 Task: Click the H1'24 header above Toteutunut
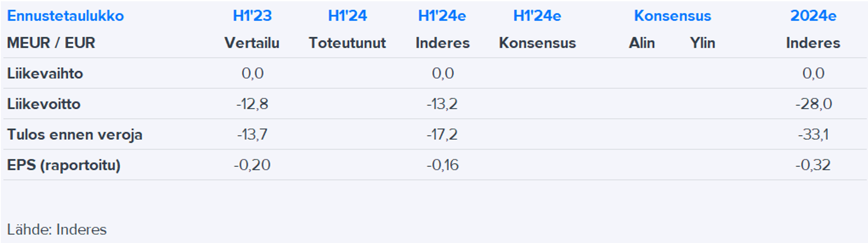(x=347, y=16)
